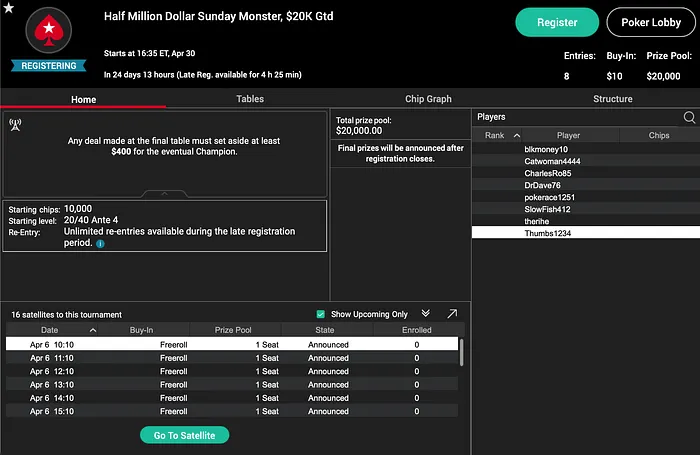
Task: Search players with the magnifier icon
Action: 689,117
